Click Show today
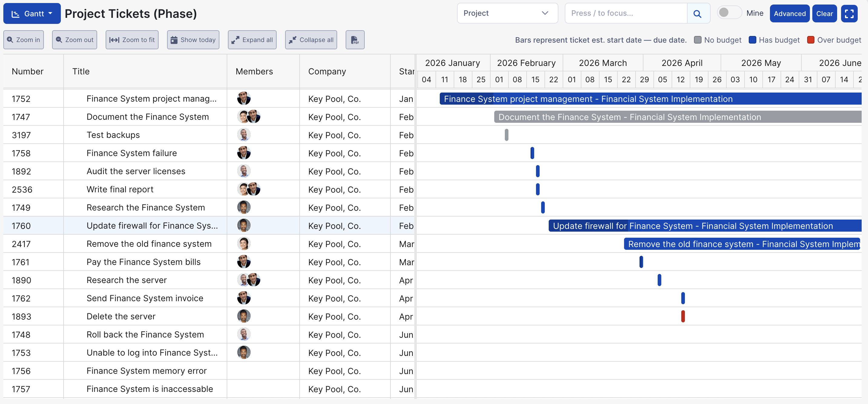 coord(193,40)
